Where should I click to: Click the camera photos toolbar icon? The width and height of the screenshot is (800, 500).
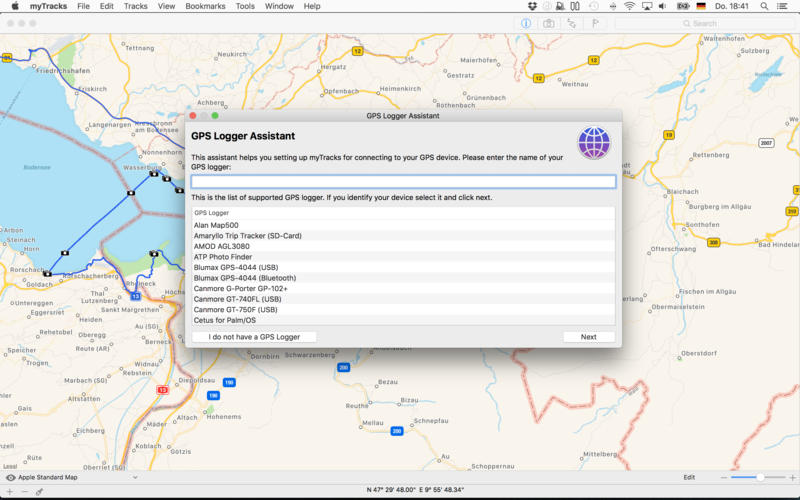(548, 23)
